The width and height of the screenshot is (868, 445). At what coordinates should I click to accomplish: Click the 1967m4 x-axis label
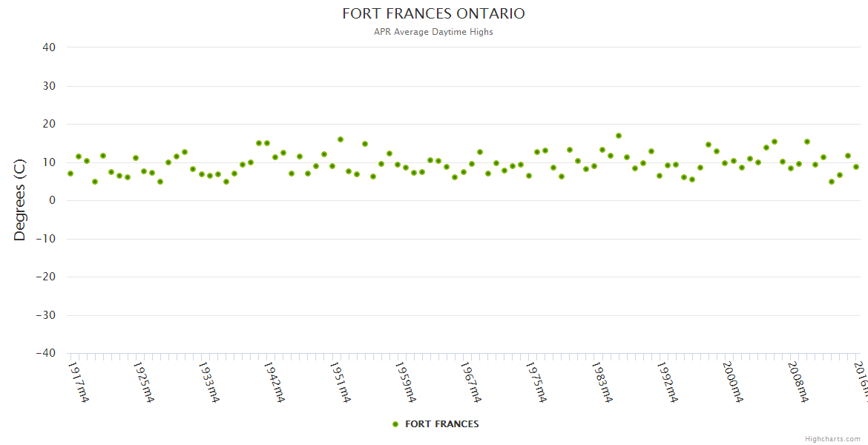[470, 382]
